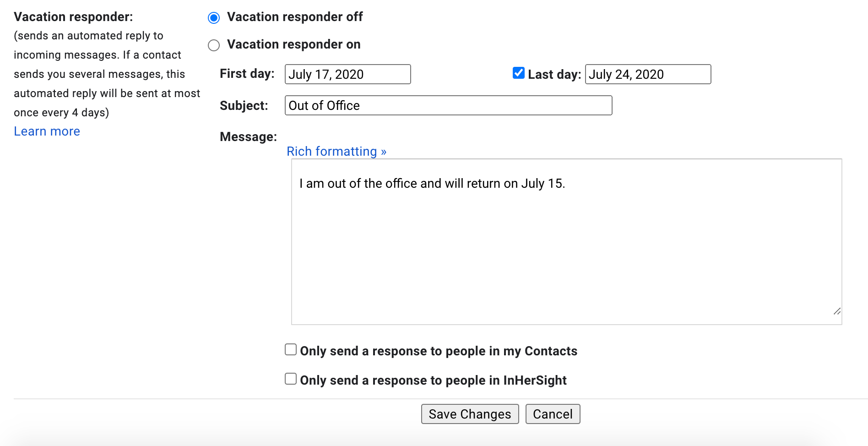The image size is (868, 446).
Task: Click the Out of Office subject text
Action: click(323, 105)
